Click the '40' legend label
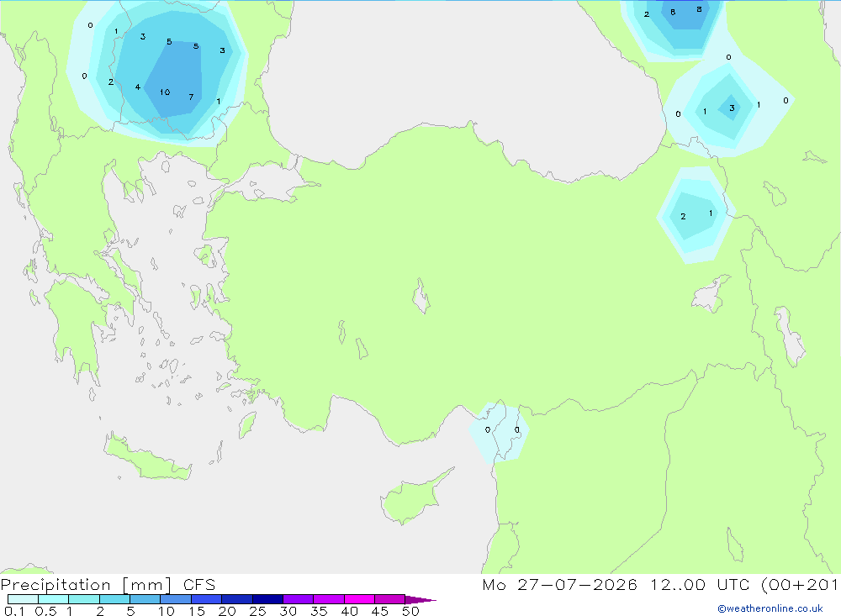 click(349, 611)
